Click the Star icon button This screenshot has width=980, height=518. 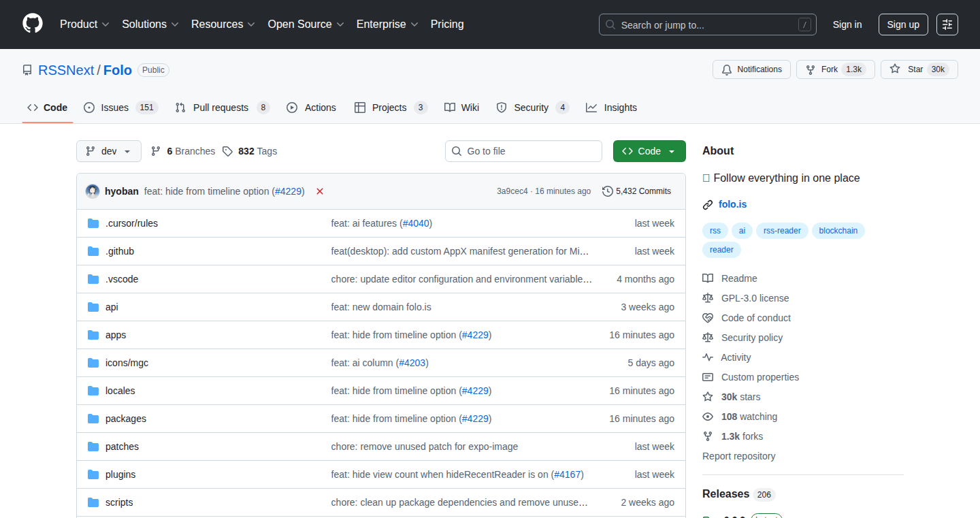895,69
